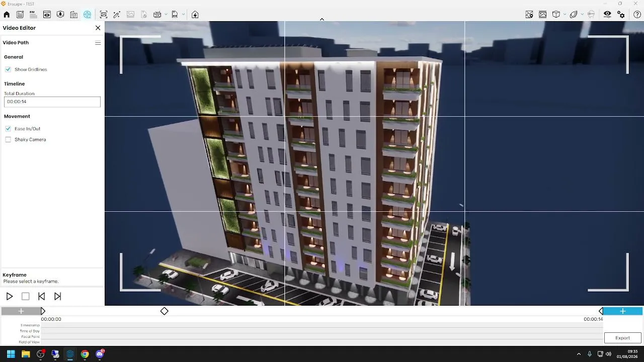Click the Field of View track label
Image resolution: width=644 pixels, height=362 pixels.
pos(29,342)
